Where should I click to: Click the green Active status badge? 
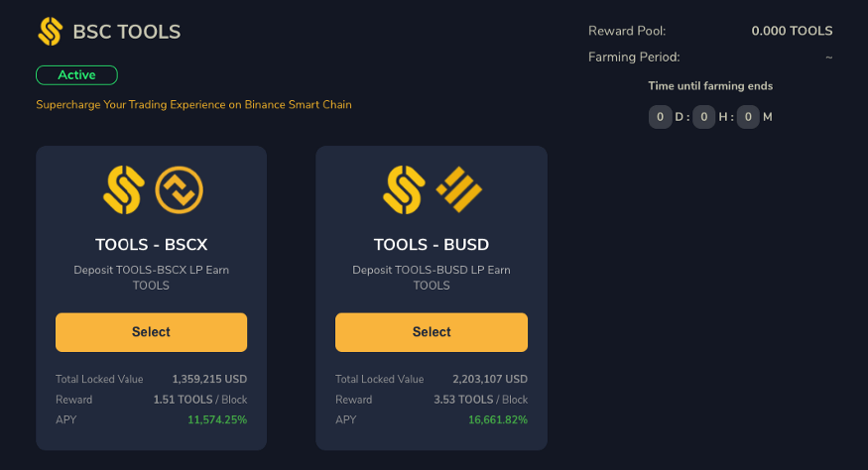pyautogui.click(x=77, y=75)
